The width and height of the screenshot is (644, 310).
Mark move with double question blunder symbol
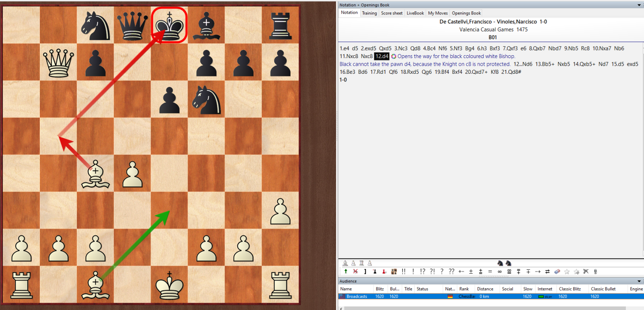tap(452, 271)
